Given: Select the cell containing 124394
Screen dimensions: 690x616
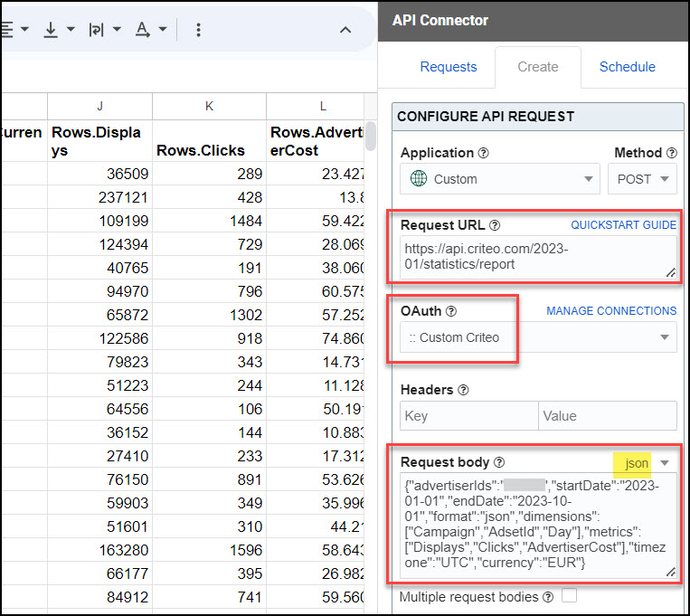Looking at the screenshot, I should [x=99, y=244].
